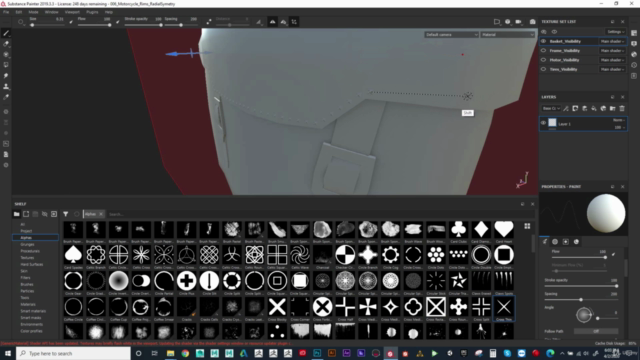This screenshot has width=640, height=360.
Task: Select the Clone tool stamp icon
Action: click(6, 87)
